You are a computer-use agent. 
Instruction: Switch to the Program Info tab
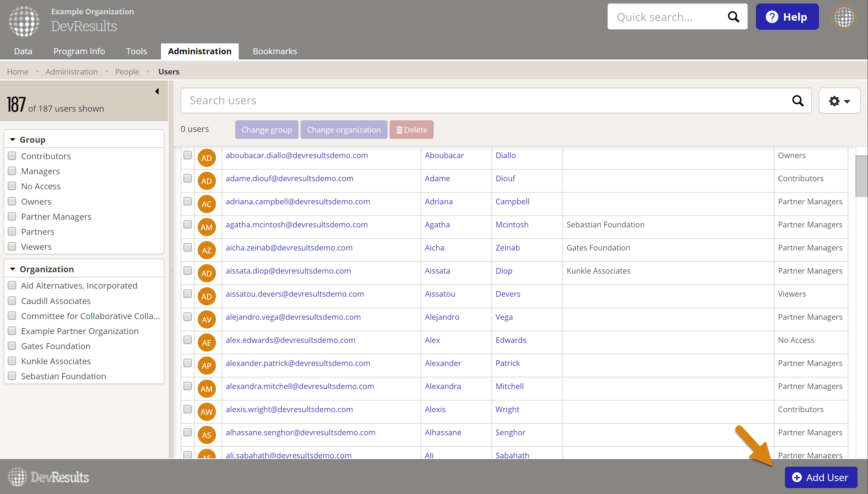(79, 51)
